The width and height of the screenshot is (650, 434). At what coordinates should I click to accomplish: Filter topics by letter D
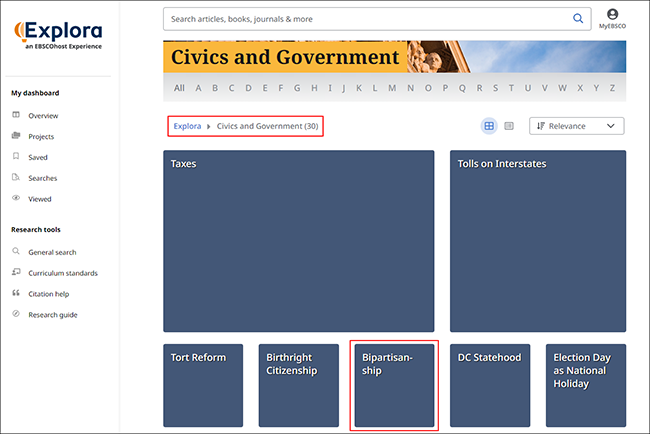[x=248, y=88]
